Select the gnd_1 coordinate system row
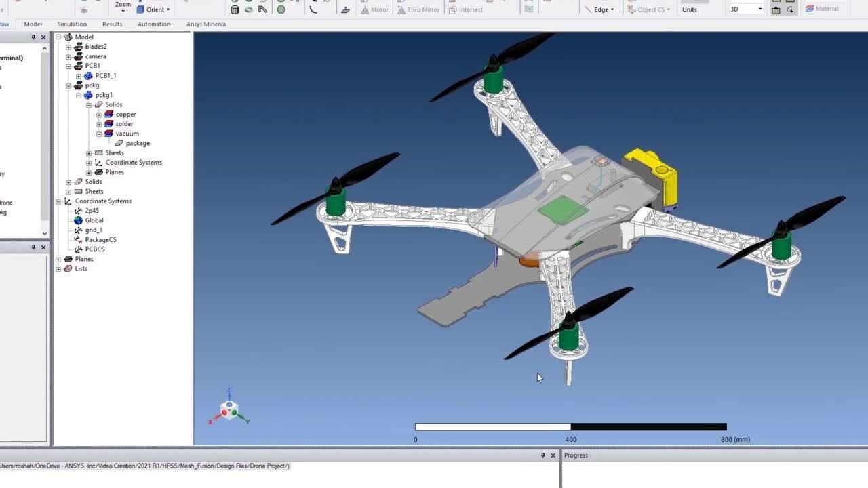868x488 pixels. pos(88,230)
